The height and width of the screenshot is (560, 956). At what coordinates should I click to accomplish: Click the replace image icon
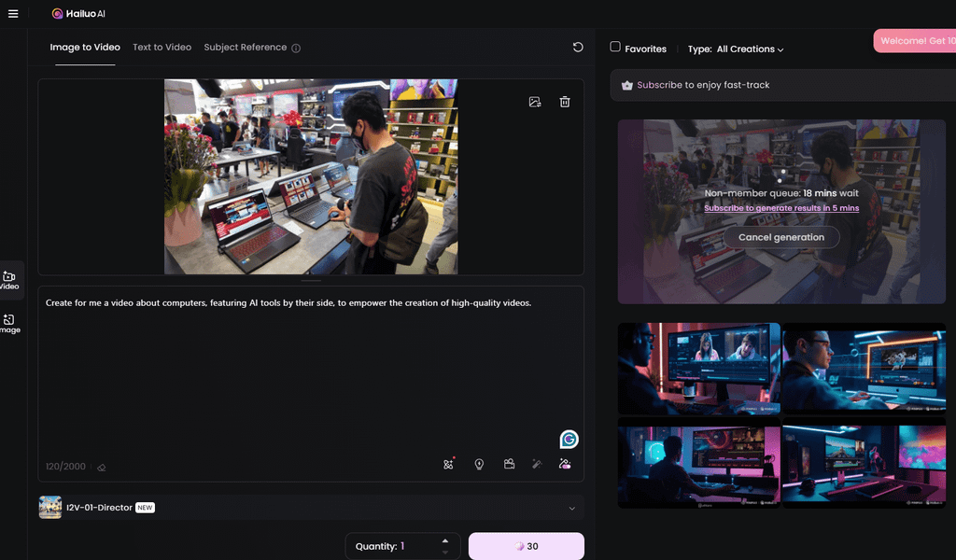click(535, 102)
